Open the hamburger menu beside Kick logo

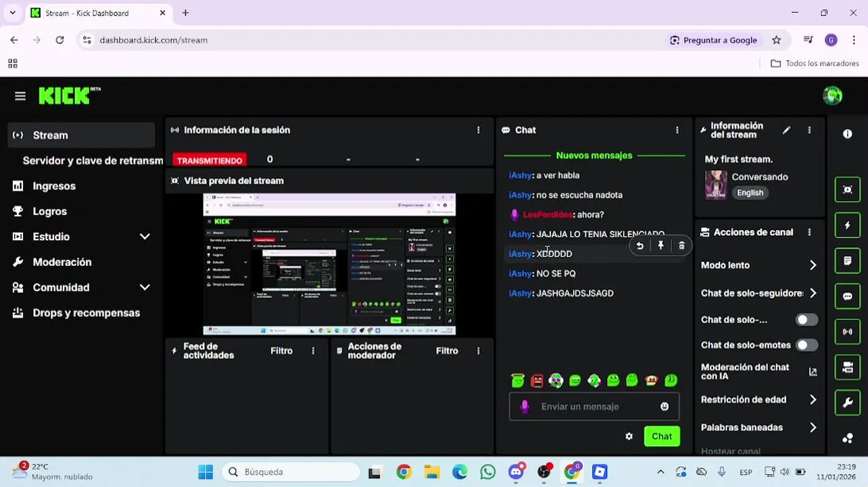pos(20,96)
